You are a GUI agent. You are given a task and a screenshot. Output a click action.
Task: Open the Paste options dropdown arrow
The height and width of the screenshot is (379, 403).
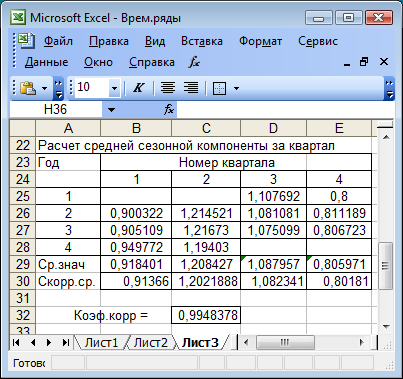45,89
